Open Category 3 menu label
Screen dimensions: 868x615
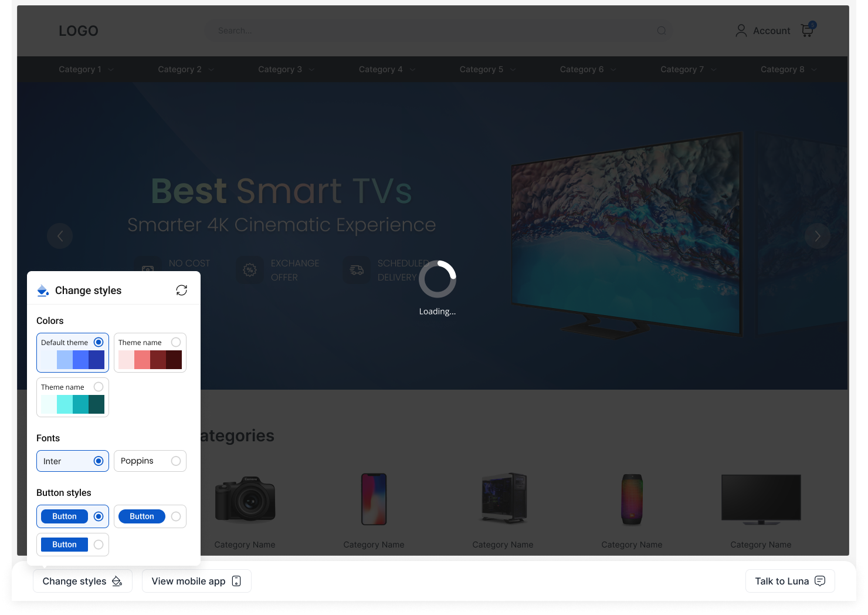tap(280, 69)
